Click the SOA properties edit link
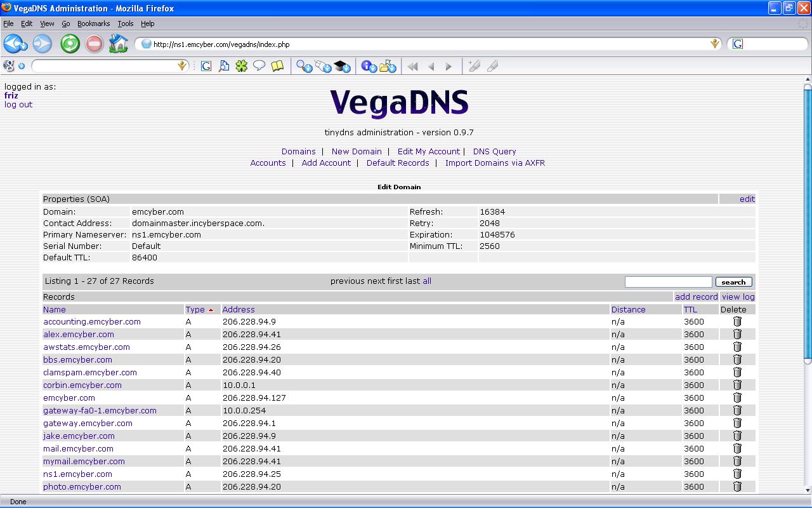This screenshot has width=812, height=508. 747,199
